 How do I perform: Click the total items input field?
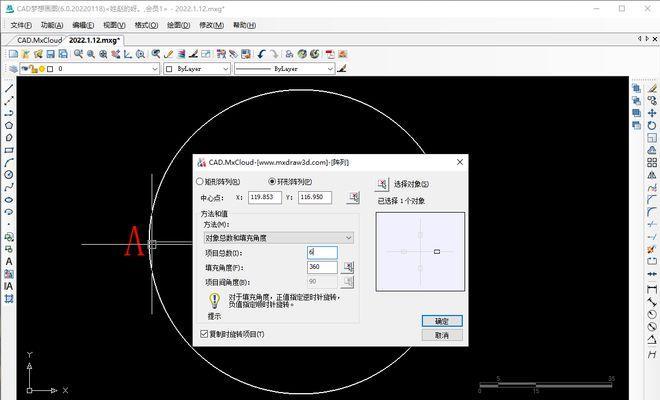tap(322, 252)
